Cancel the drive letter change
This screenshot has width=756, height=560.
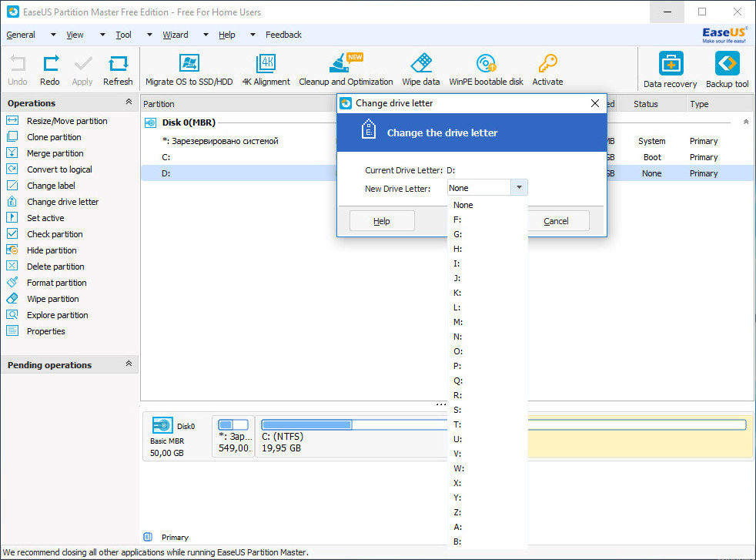[x=558, y=221]
